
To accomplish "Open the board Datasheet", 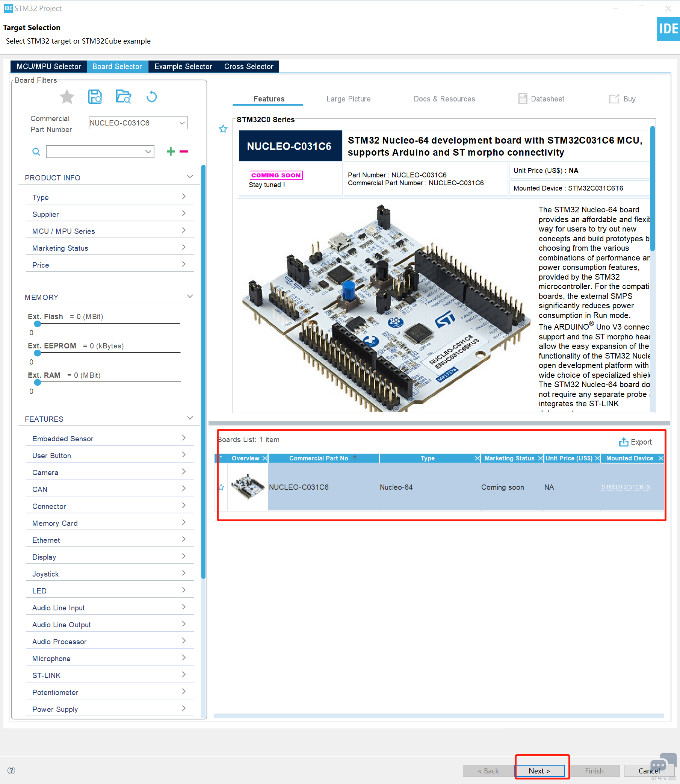I will (x=541, y=99).
